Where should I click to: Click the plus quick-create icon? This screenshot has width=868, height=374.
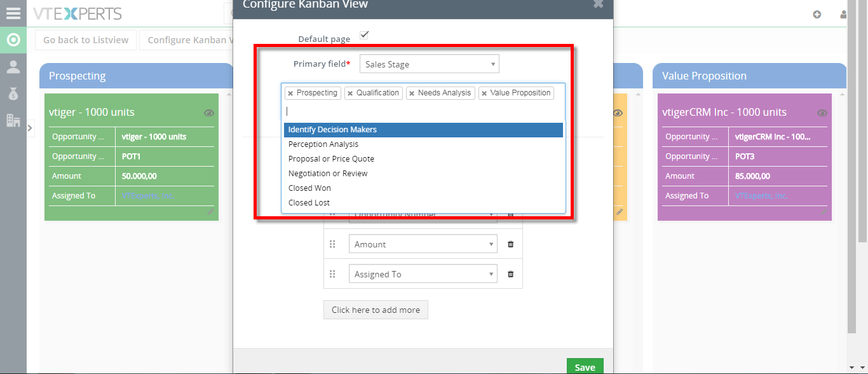(817, 14)
